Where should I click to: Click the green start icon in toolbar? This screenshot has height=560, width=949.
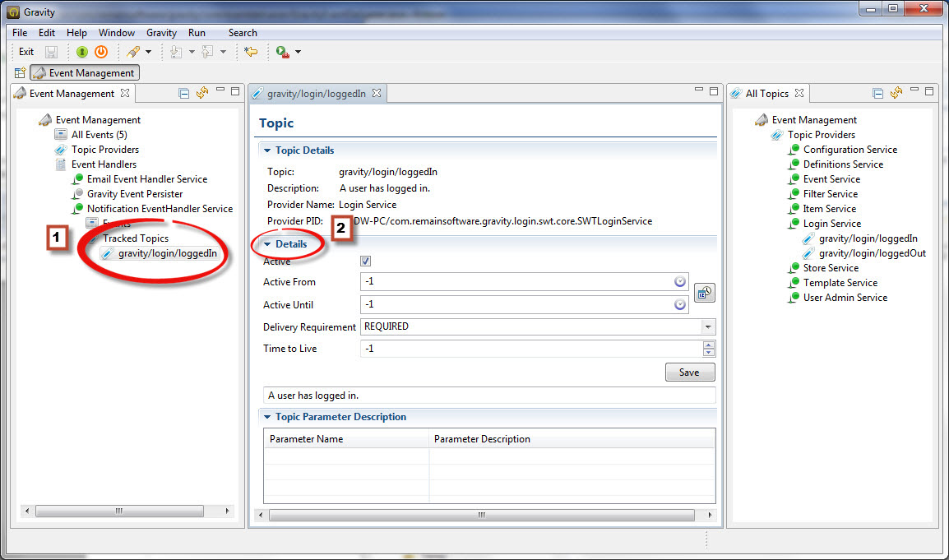(82, 52)
